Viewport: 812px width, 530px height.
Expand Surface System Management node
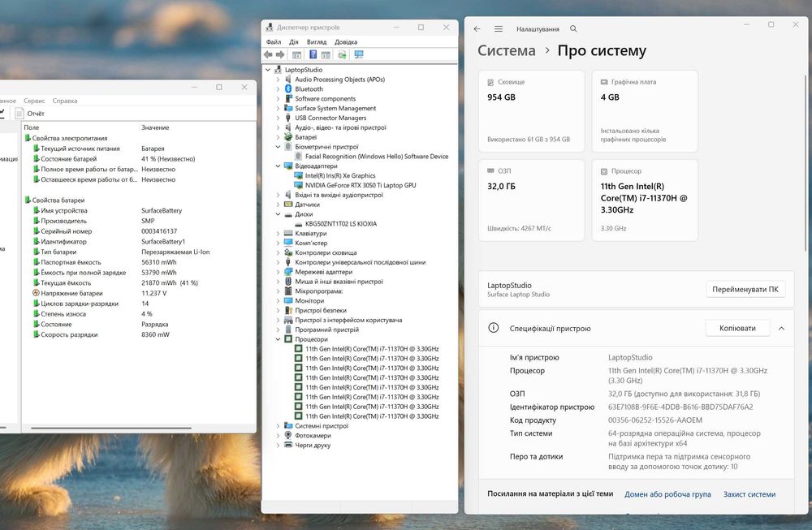[278, 108]
